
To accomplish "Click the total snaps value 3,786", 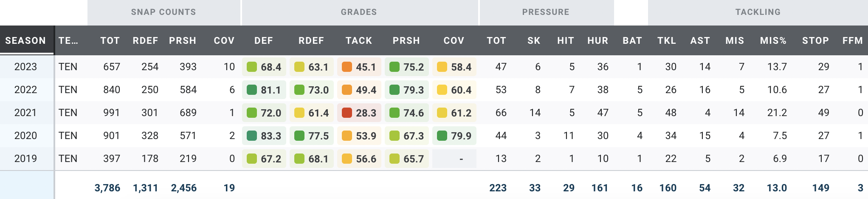I will coord(107,188).
